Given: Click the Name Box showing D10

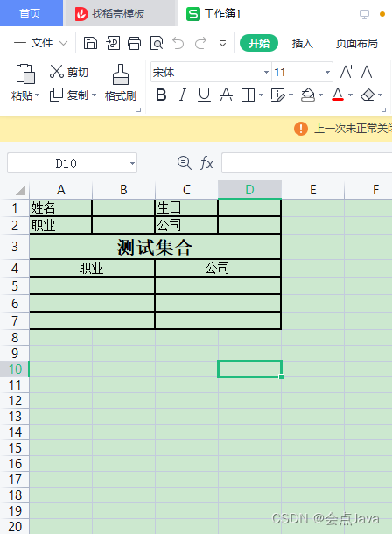Looking at the screenshot, I should pos(66,164).
